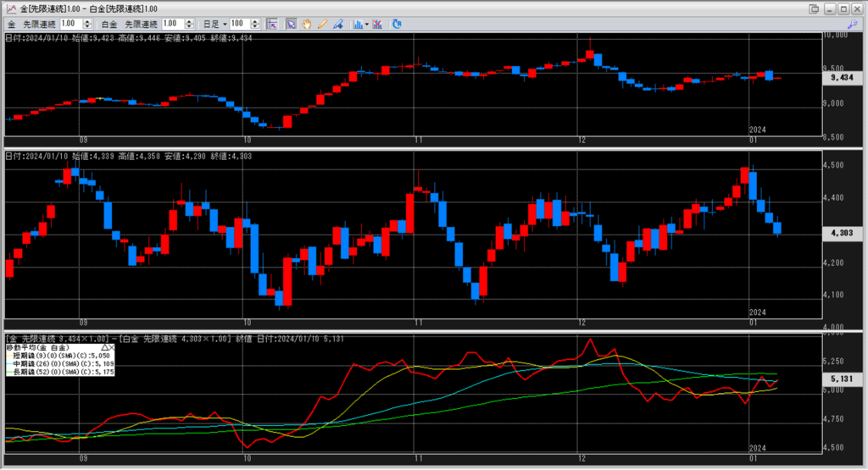Open dropdown arrow beside bar chart icon

[x=366, y=24]
